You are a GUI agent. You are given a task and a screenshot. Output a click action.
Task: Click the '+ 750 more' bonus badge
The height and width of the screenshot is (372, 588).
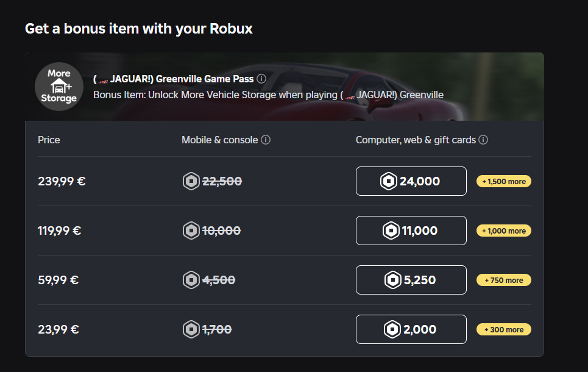(504, 280)
